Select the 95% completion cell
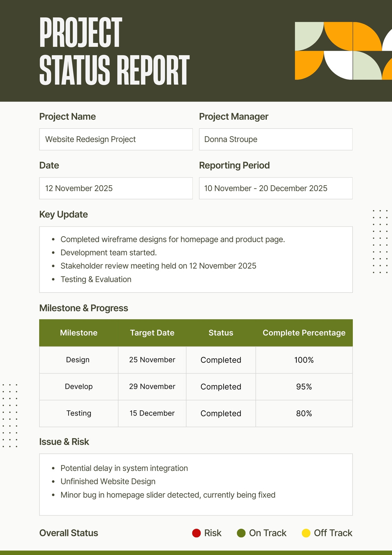The width and height of the screenshot is (392, 555). [304, 387]
